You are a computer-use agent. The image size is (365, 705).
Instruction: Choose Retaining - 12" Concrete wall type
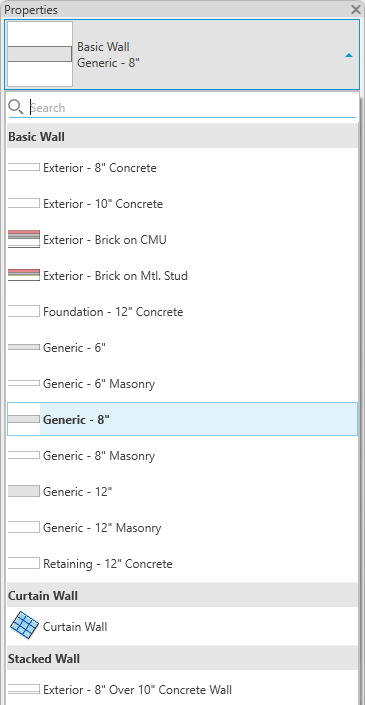click(182, 563)
